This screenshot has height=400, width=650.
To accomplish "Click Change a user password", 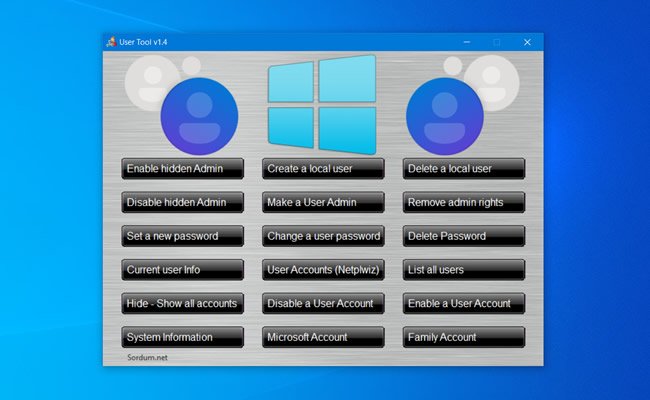I will [323, 236].
